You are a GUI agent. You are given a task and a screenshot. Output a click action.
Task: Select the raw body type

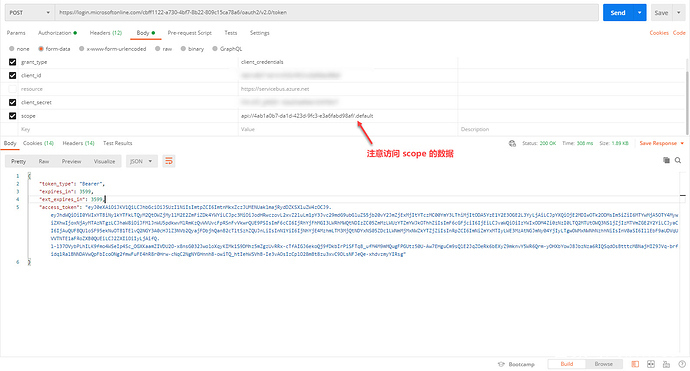point(158,49)
